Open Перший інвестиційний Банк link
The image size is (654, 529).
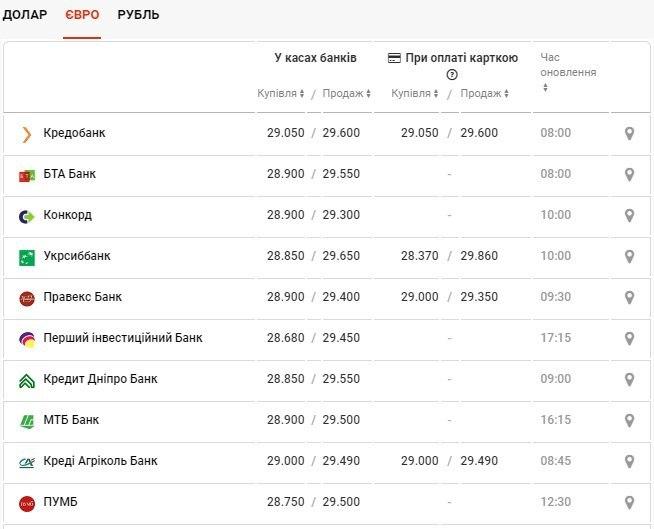[x=122, y=338]
